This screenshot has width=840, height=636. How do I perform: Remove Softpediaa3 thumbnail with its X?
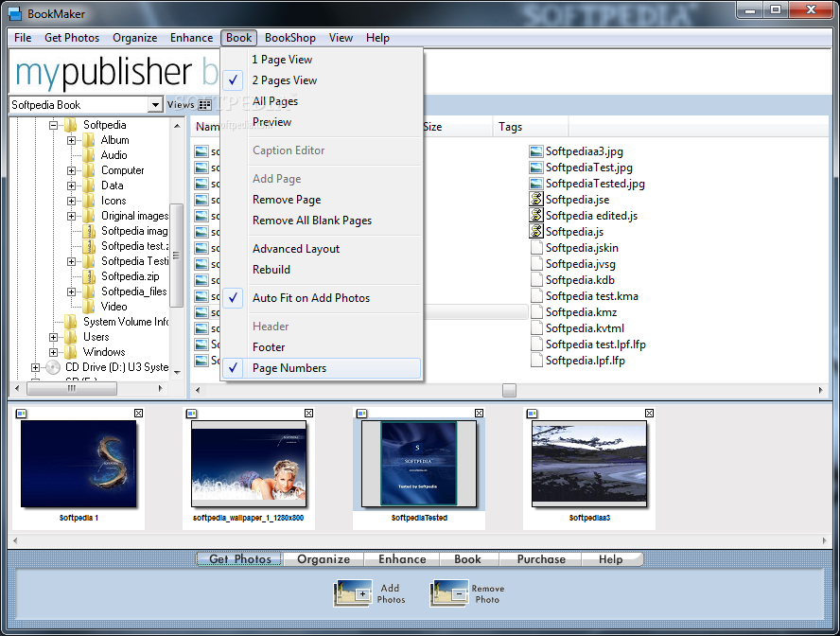point(649,413)
